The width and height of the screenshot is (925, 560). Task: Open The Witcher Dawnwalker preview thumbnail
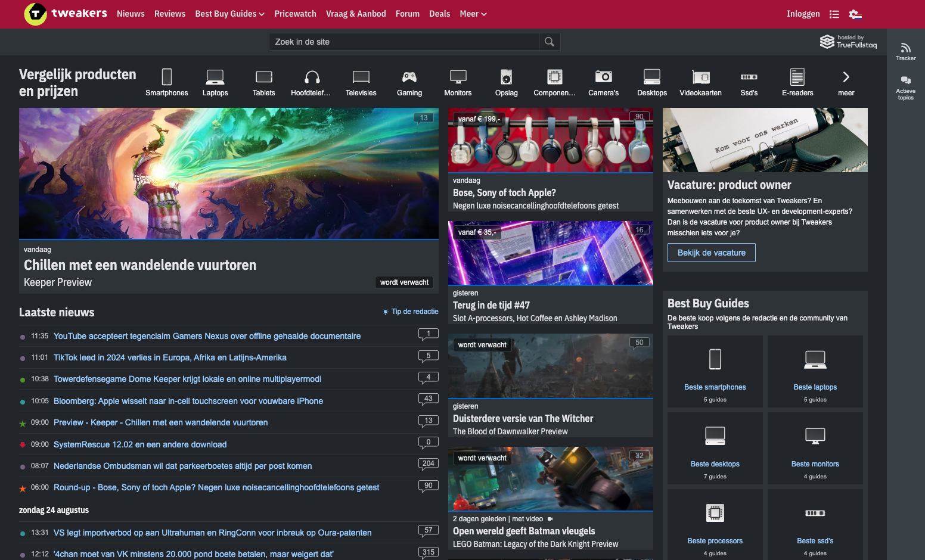click(551, 366)
